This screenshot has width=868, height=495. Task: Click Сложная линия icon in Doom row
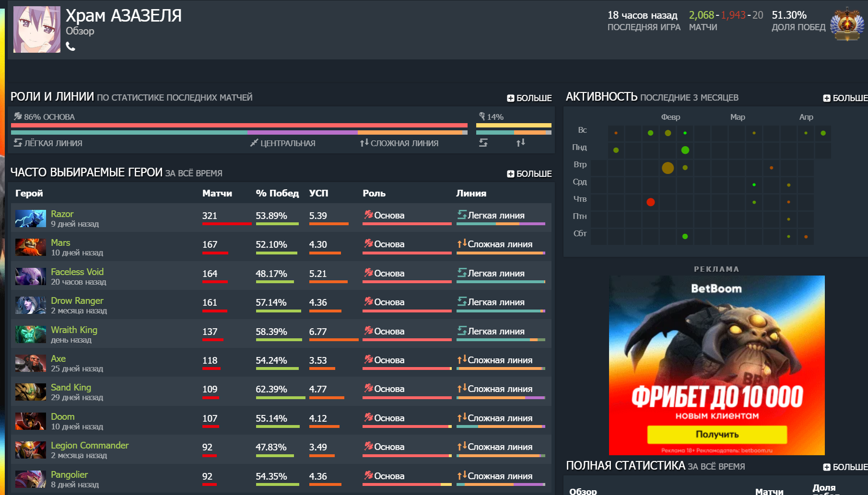[462, 417]
